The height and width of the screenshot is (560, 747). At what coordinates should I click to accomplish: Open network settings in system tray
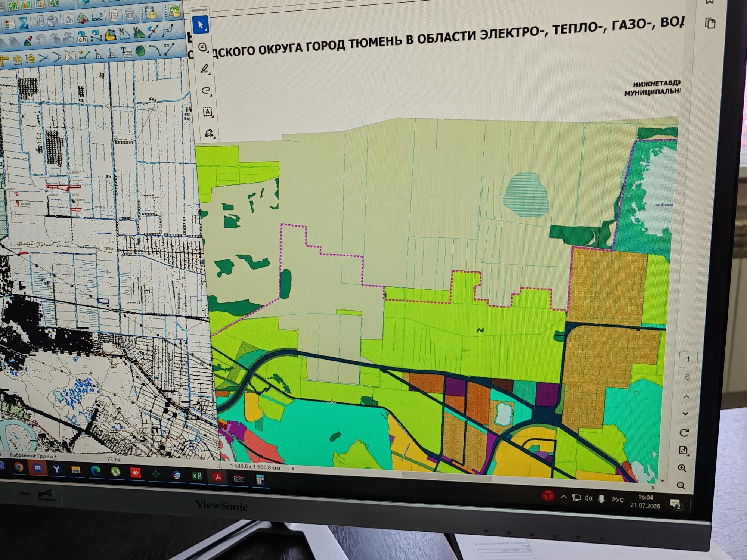pyautogui.click(x=576, y=498)
